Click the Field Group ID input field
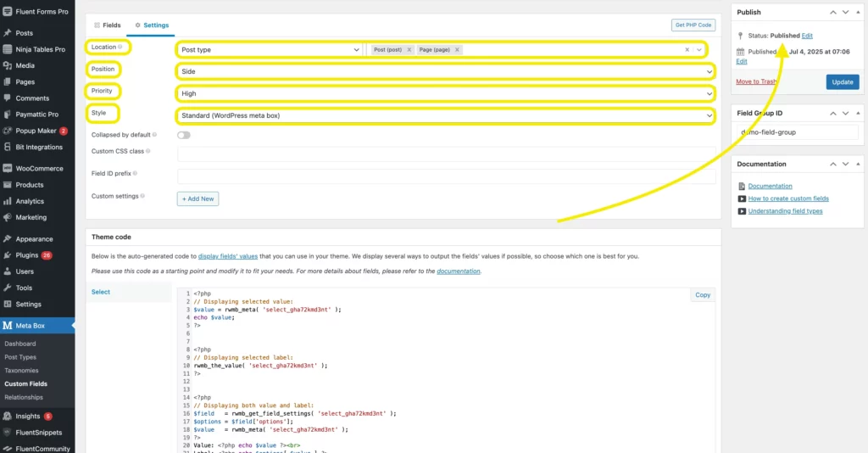868x453 pixels. (797, 132)
